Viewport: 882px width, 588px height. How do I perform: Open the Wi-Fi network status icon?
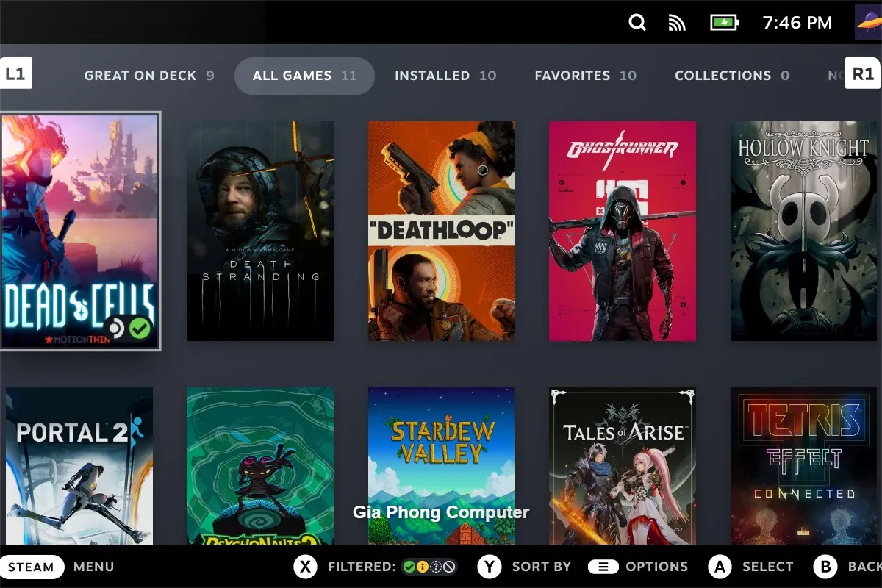point(677,24)
